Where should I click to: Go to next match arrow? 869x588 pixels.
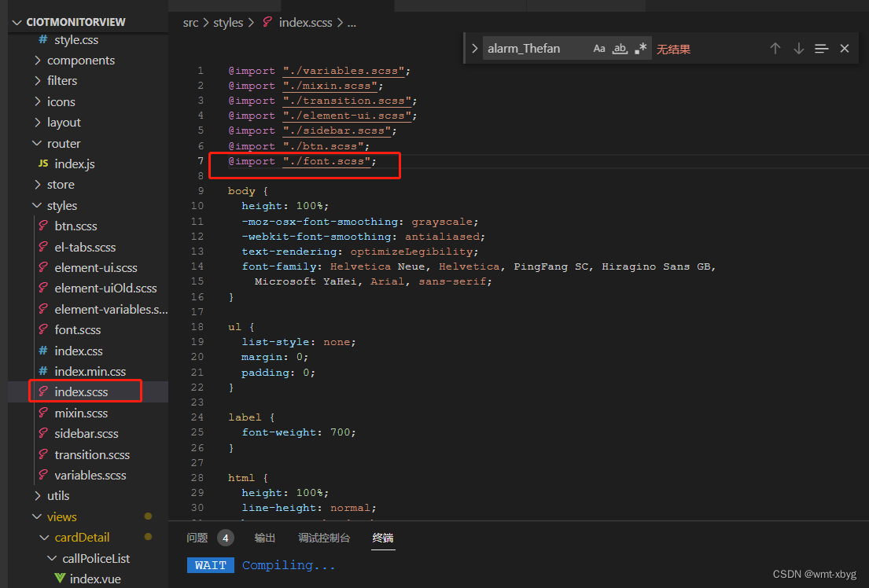click(799, 49)
